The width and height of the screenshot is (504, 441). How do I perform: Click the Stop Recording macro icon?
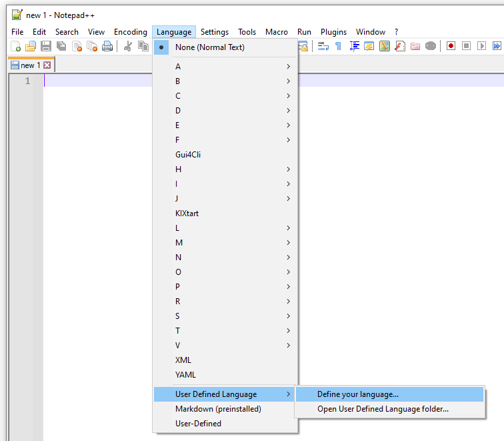point(467,46)
